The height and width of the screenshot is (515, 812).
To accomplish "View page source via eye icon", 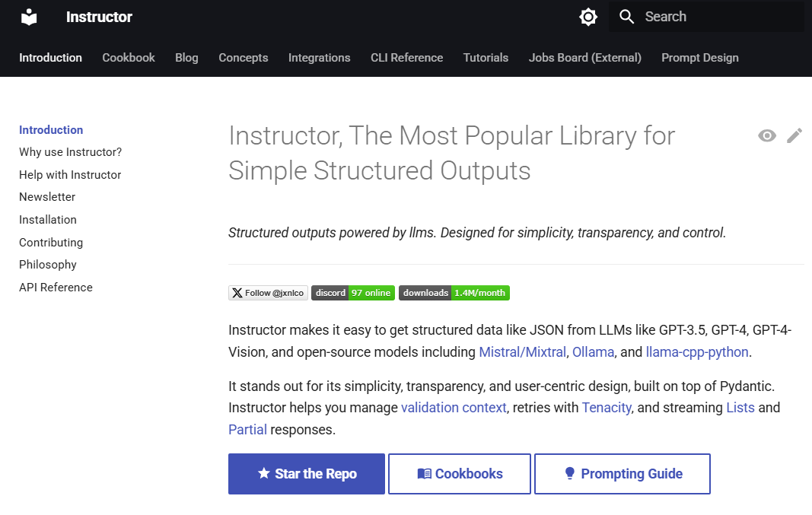I will pyautogui.click(x=767, y=135).
